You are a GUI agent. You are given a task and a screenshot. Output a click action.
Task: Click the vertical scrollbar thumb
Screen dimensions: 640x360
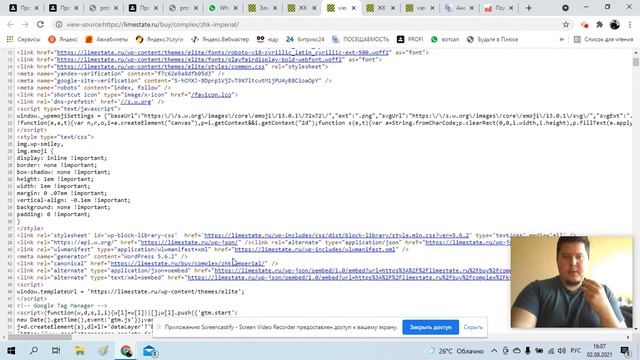click(x=636, y=62)
